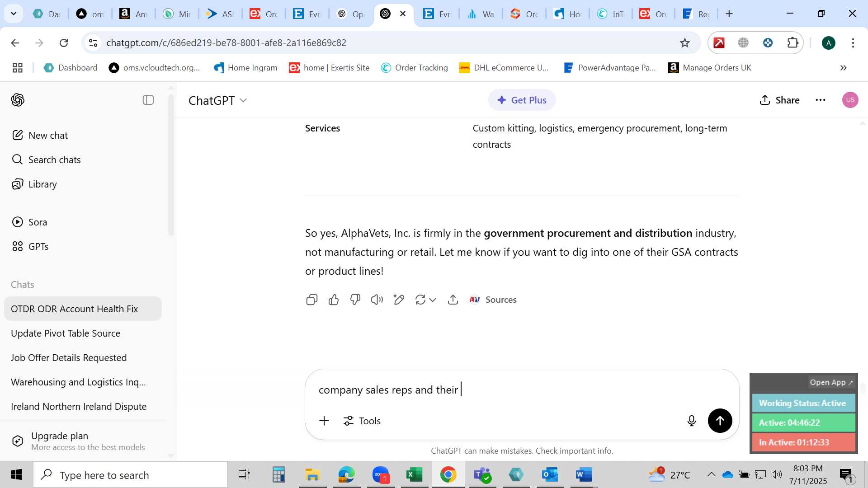The width and height of the screenshot is (868, 488).
Task: Start voice dictation with microphone
Action: click(692, 421)
